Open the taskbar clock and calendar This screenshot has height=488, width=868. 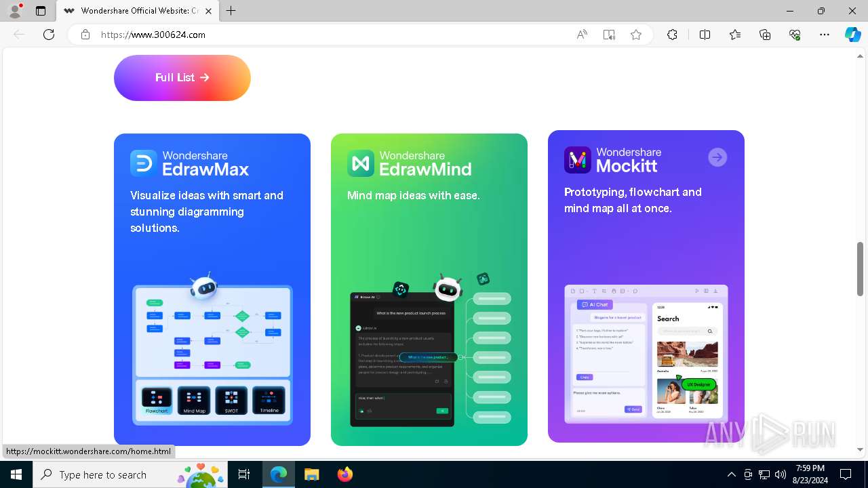810,474
